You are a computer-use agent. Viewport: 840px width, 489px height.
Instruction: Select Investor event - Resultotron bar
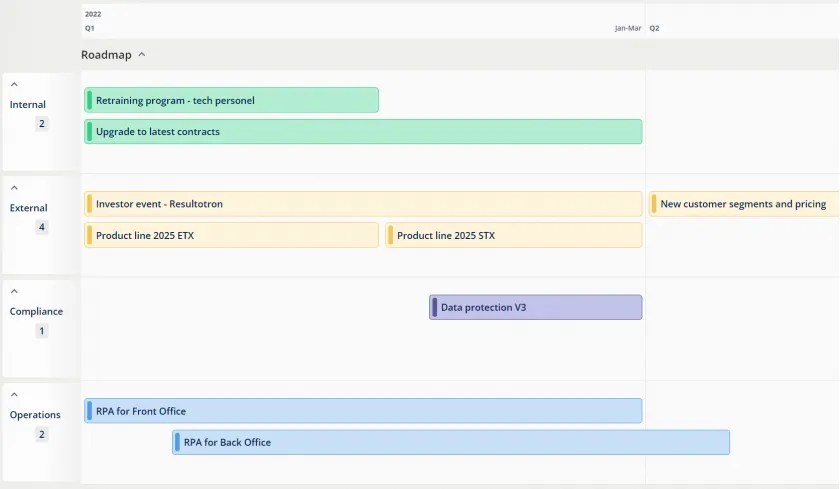coord(363,204)
